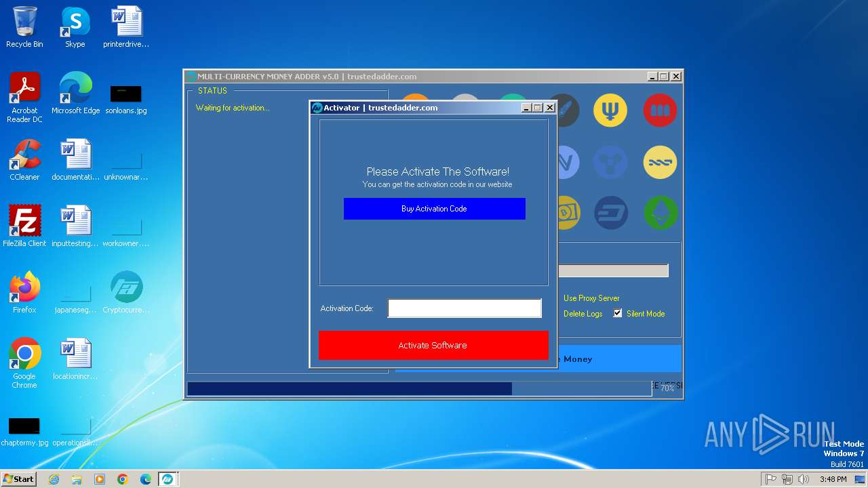Click the blue Money button in main window

(x=619, y=359)
